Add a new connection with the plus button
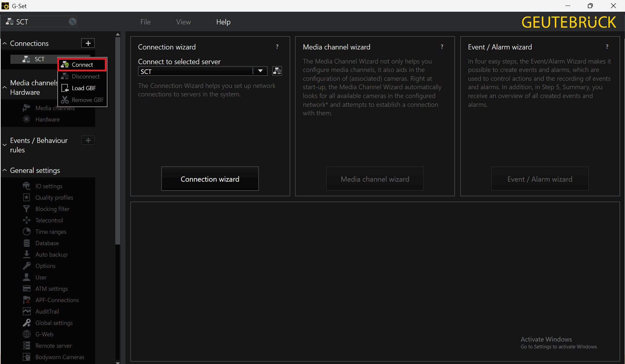The image size is (625, 364). coord(88,43)
